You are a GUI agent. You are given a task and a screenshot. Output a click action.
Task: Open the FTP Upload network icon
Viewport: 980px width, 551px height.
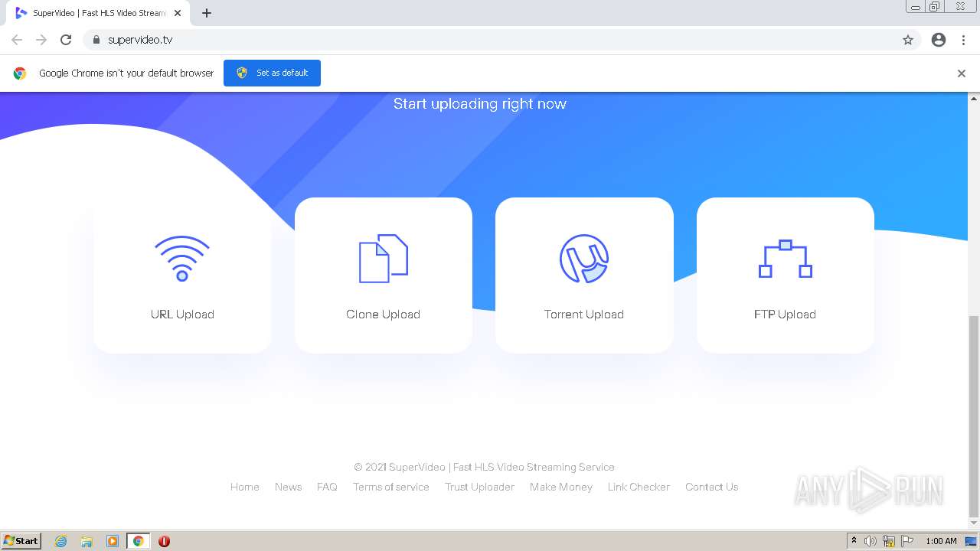point(785,259)
